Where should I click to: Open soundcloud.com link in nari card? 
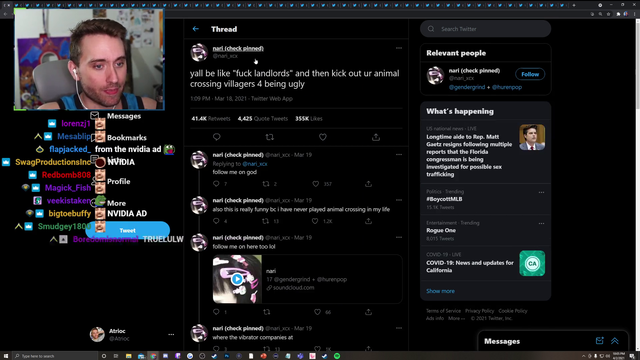293,288
